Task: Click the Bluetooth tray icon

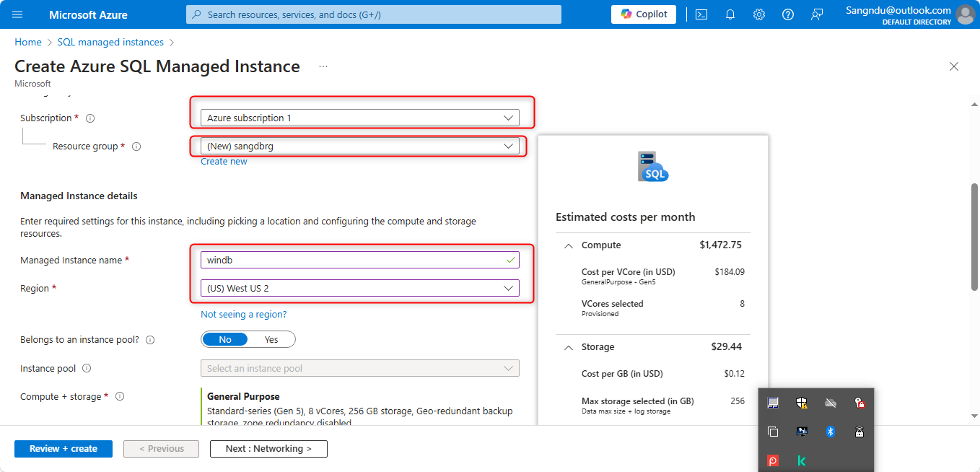Action: [x=831, y=432]
